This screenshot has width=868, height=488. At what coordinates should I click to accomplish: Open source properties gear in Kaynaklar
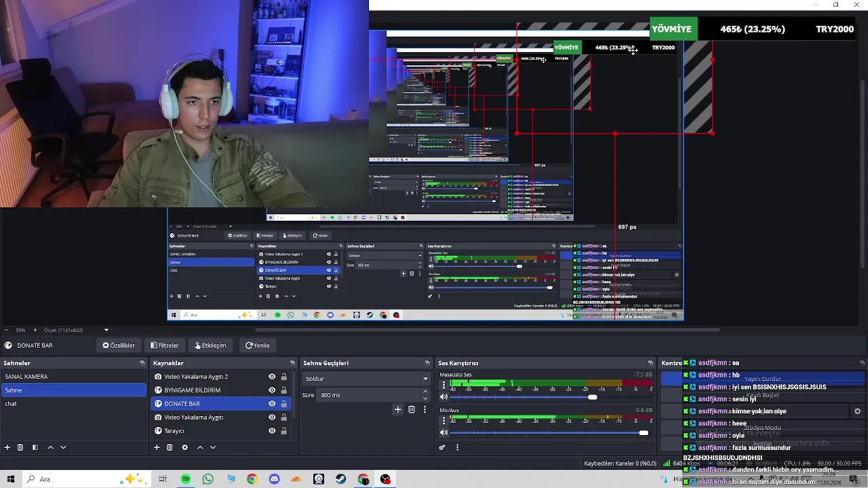click(x=184, y=447)
